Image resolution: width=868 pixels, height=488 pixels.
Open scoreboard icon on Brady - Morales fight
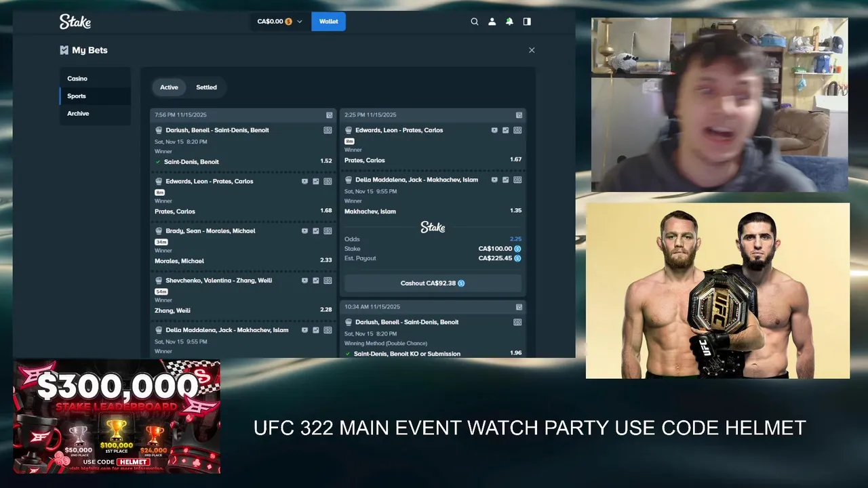tap(328, 231)
